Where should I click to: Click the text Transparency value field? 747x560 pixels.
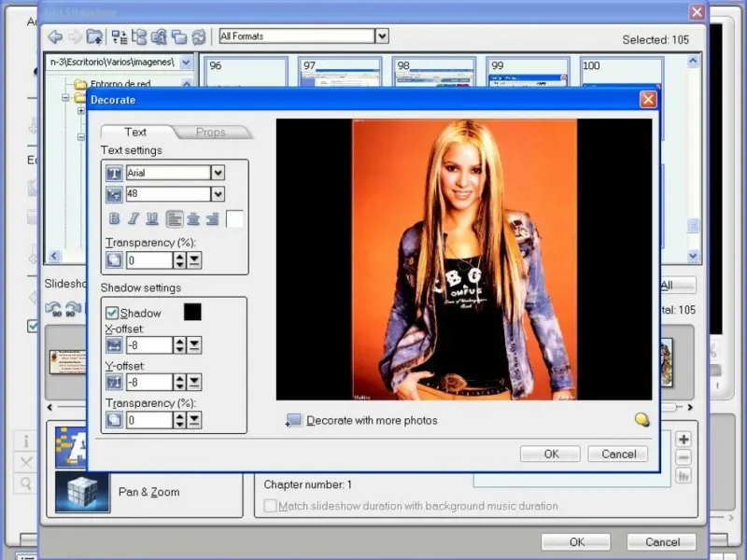[149, 260]
